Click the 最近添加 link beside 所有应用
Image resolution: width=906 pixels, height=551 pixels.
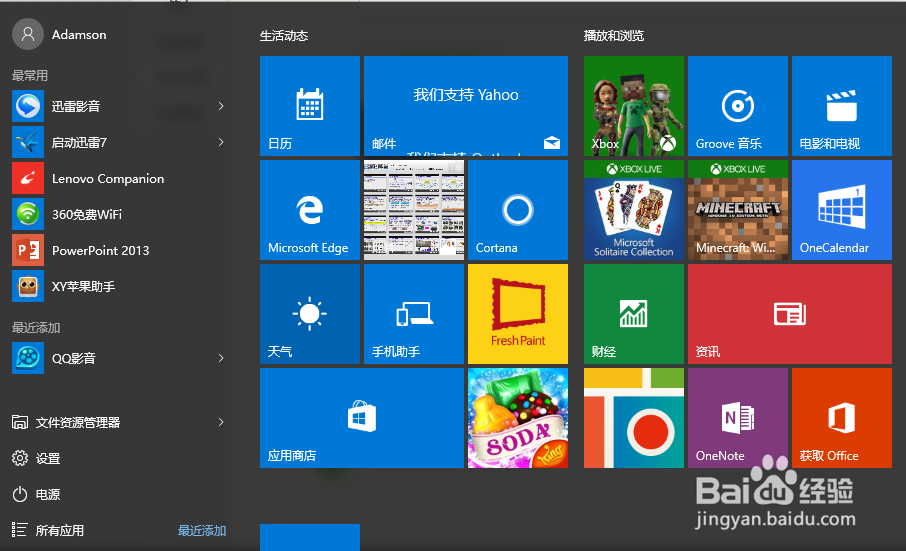pyautogui.click(x=202, y=530)
